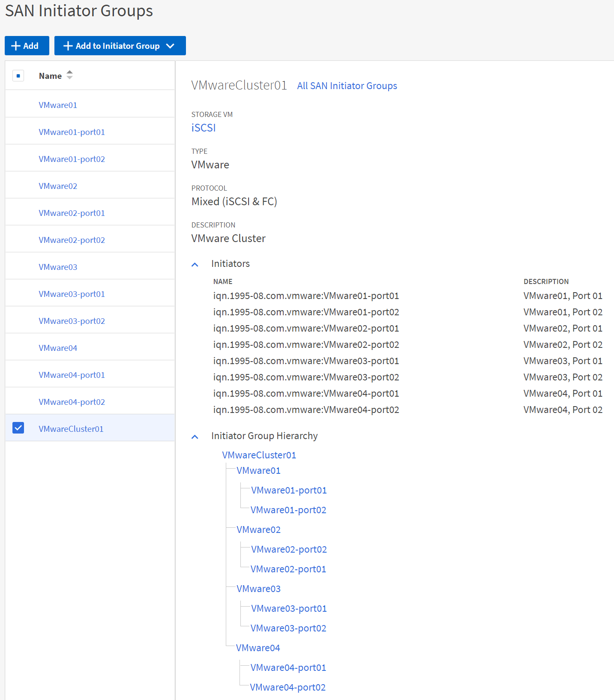Click description 'VMware03, Port 01'
Viewport: 614px width, 700px height.
pos(563,361)
